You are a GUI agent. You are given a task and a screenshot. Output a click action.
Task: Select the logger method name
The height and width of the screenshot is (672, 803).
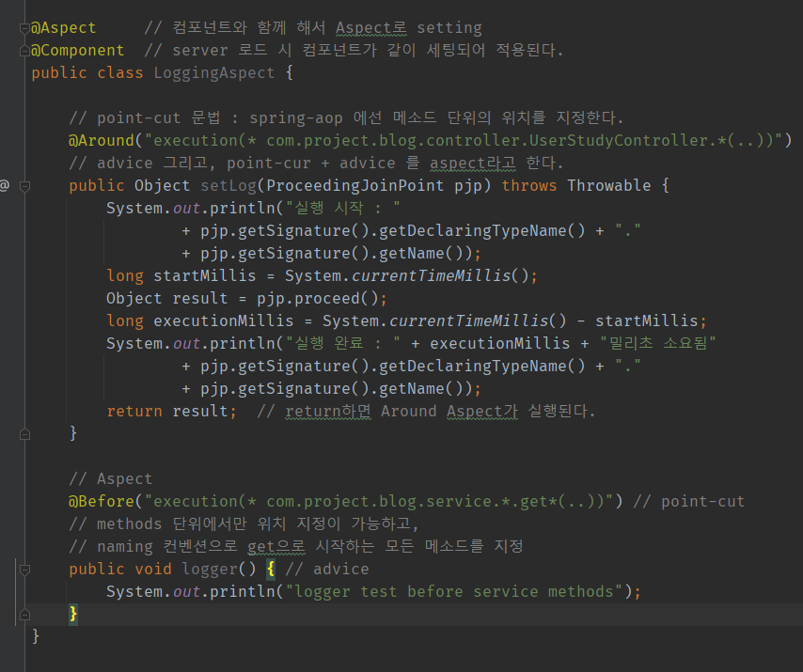tap(210, 569)
